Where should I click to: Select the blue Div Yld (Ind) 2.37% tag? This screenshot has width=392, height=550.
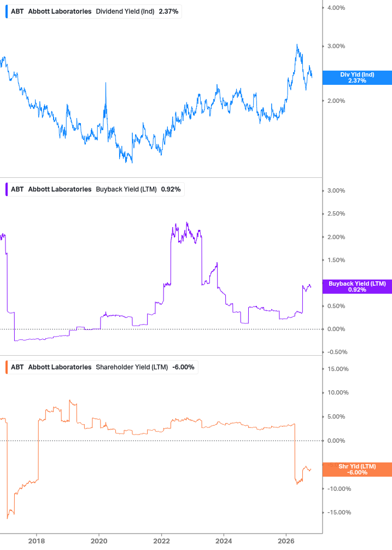click(357, 78)
